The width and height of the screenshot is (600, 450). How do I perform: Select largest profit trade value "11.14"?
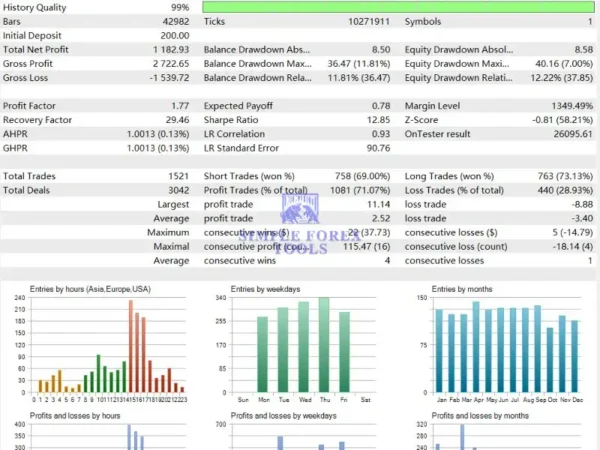(x=378, y=204)
